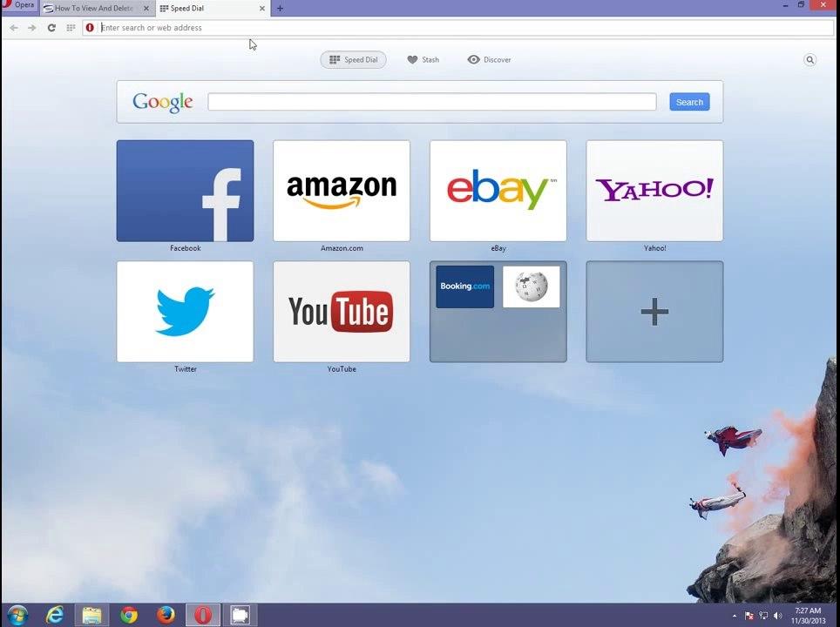Close the Speed Dial tab
This screenshot has width=840, height=627.
[x=262, y=9]
